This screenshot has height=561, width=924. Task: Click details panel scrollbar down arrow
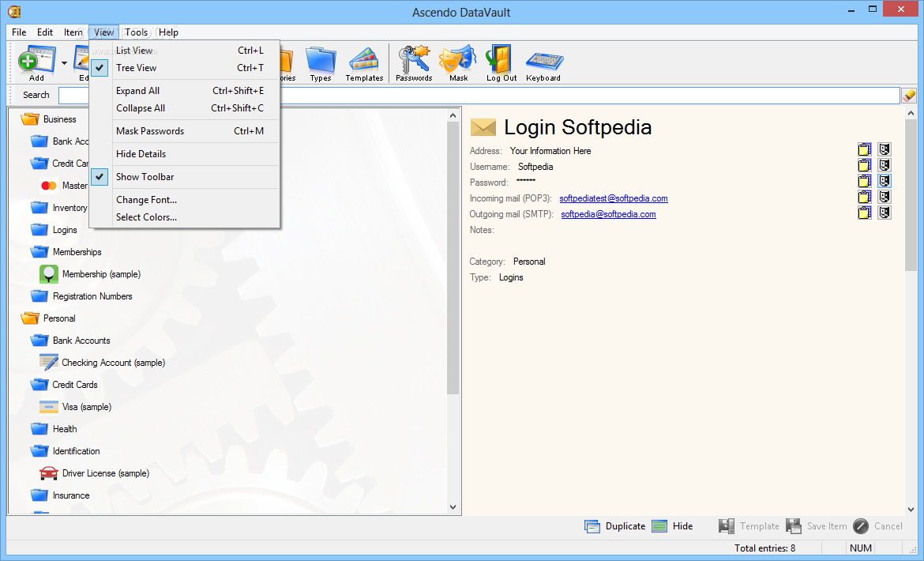911,509
